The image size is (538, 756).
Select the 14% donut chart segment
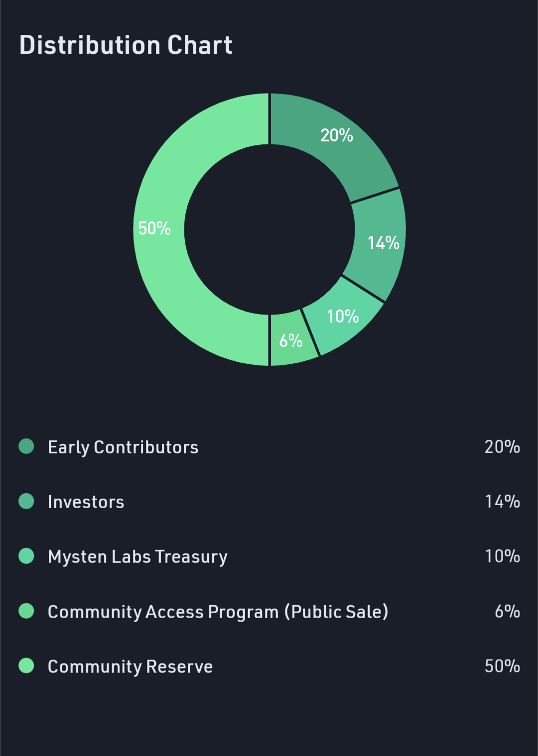[x=380, y=244]
